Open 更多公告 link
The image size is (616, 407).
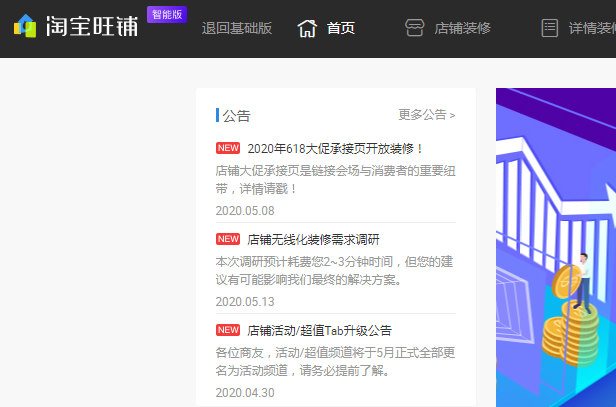(x=427, y=115)
